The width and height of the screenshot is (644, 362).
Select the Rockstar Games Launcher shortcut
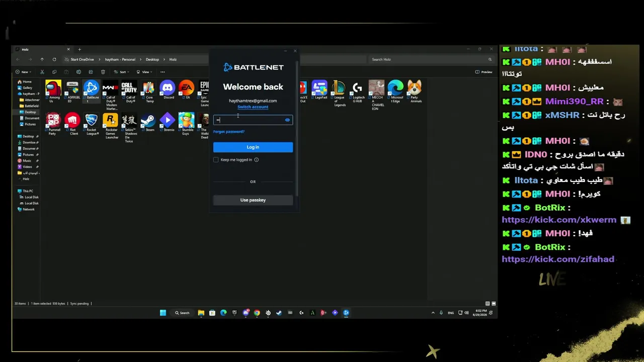pos(110,120)
